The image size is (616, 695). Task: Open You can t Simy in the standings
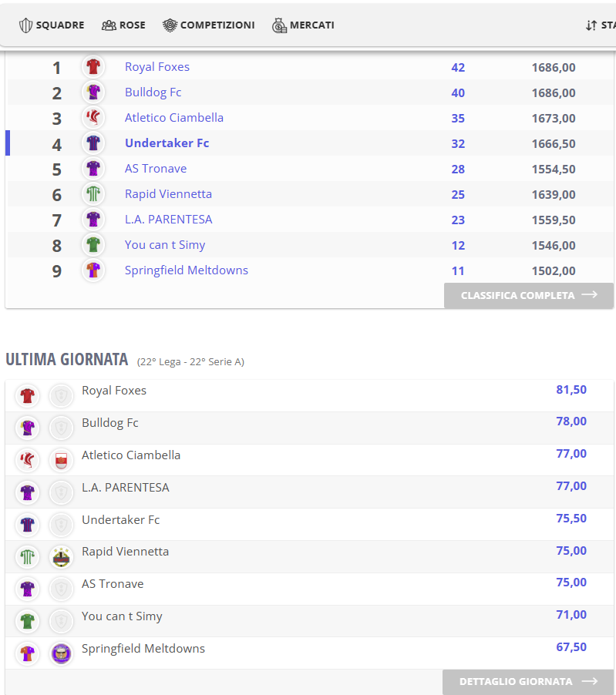click(165, 245)
